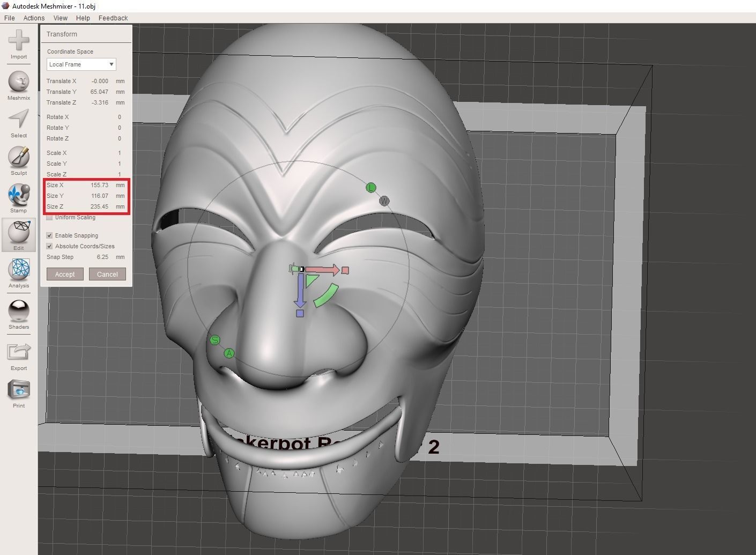
Task: Click the Import tool icon
Action: [x=19, y=41]
